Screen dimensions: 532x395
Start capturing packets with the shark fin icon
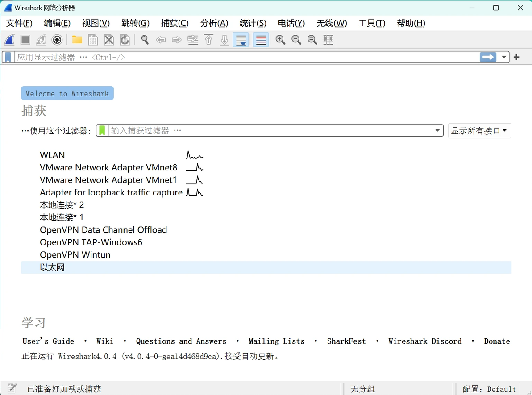(9, 40)
